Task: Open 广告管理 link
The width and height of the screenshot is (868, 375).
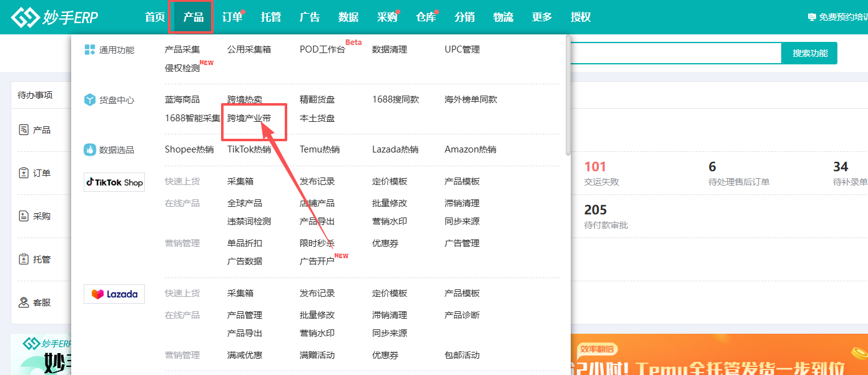Action: coord(462,243)
